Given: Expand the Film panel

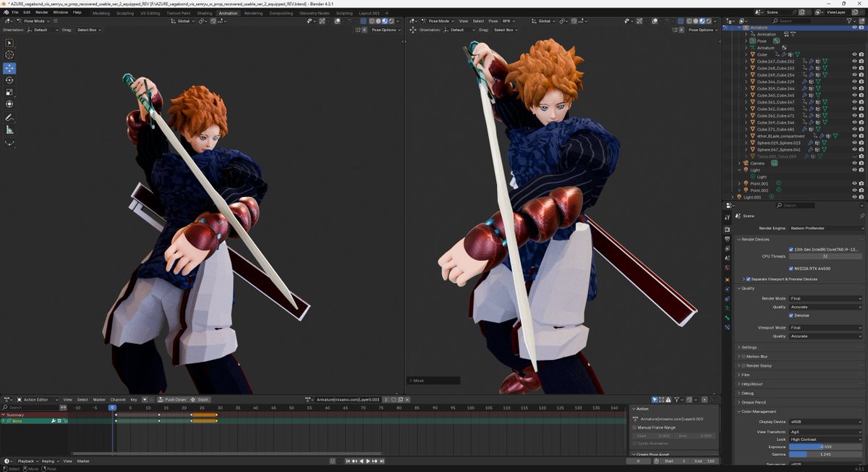Looking at the screenshot, I should pyautogui.click(x=745, y=374).
